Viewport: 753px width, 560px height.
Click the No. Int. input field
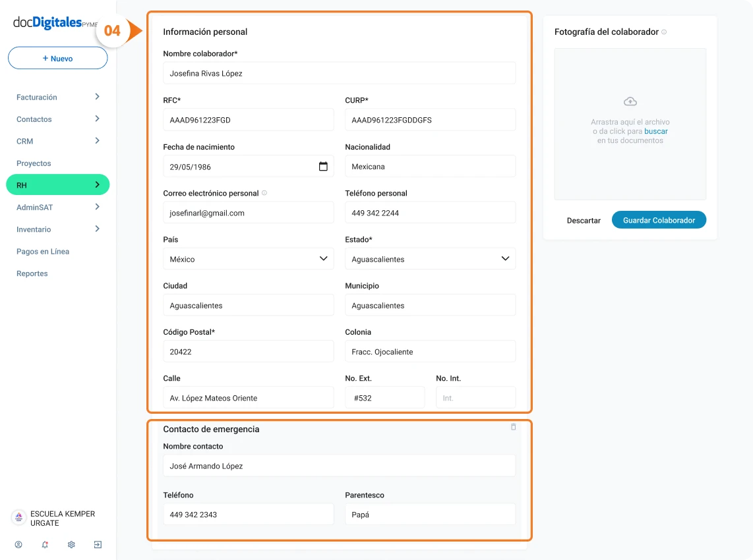476,398
